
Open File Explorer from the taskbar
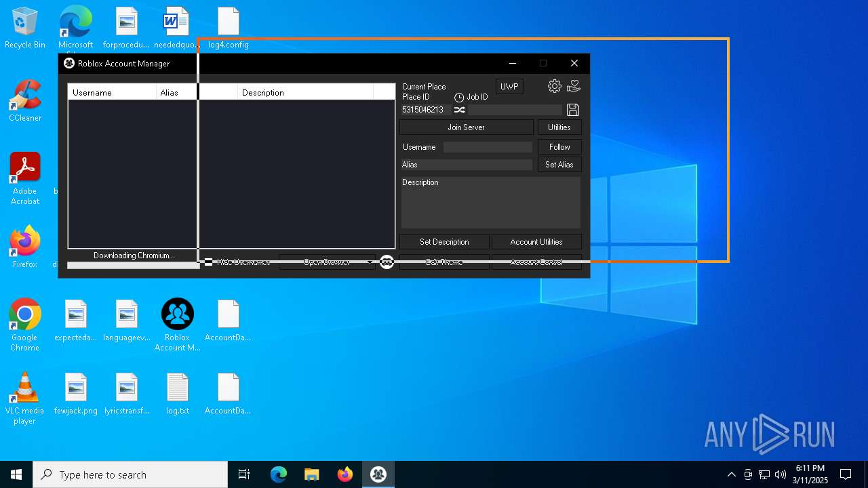click(x=312, y=474)
